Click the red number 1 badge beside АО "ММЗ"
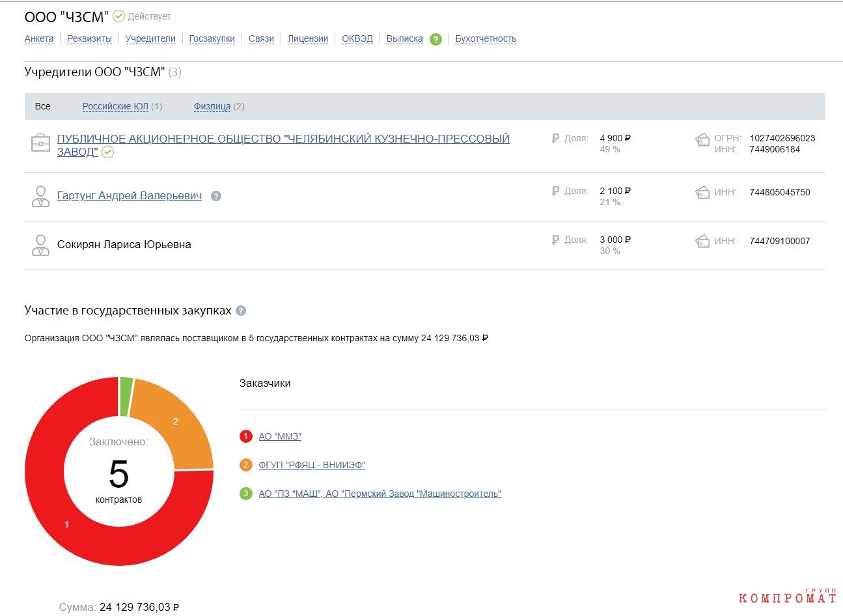This screenshot has width=843, height=616. click(245, 436)
